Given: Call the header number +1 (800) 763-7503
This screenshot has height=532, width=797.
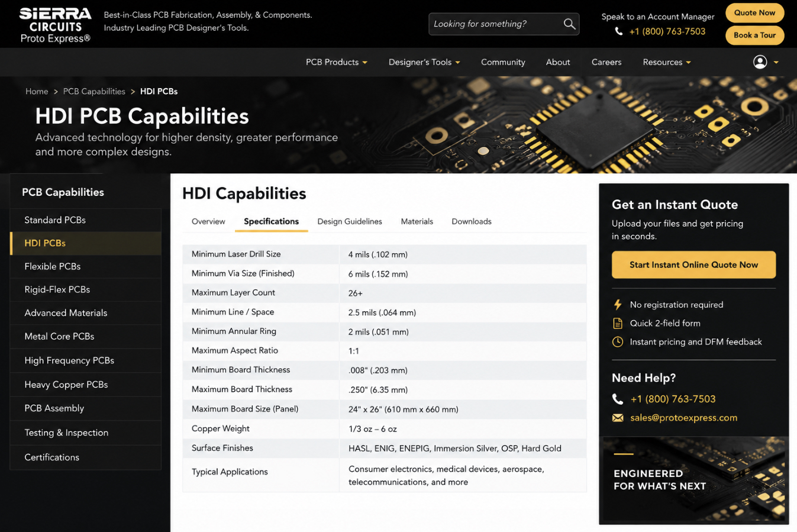Looking at the screenshot, I should 667,31.
